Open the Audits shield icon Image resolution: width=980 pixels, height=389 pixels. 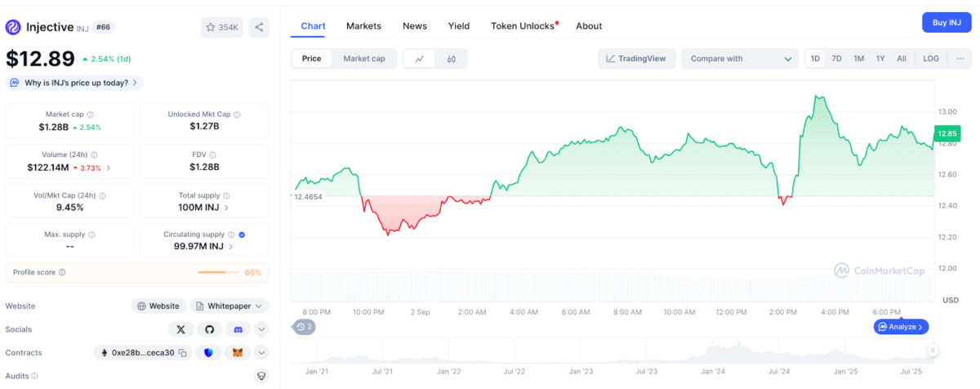tap(261, 376)
